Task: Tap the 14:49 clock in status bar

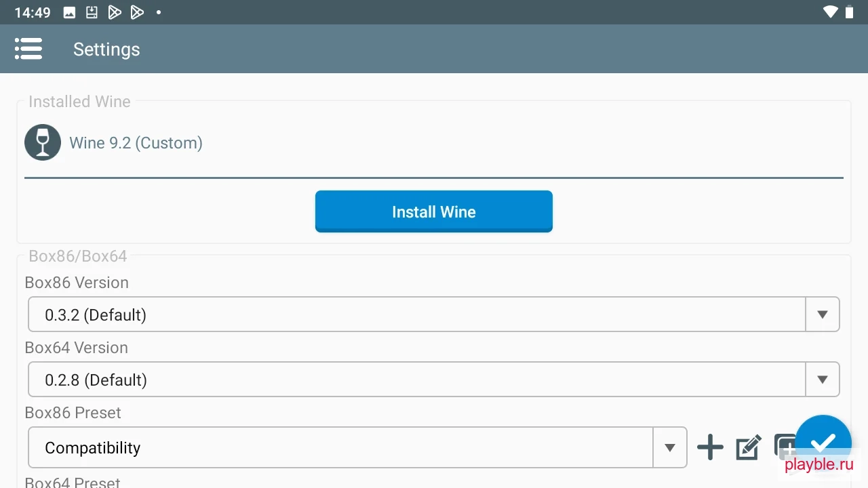Action: (x=33, y=12)
